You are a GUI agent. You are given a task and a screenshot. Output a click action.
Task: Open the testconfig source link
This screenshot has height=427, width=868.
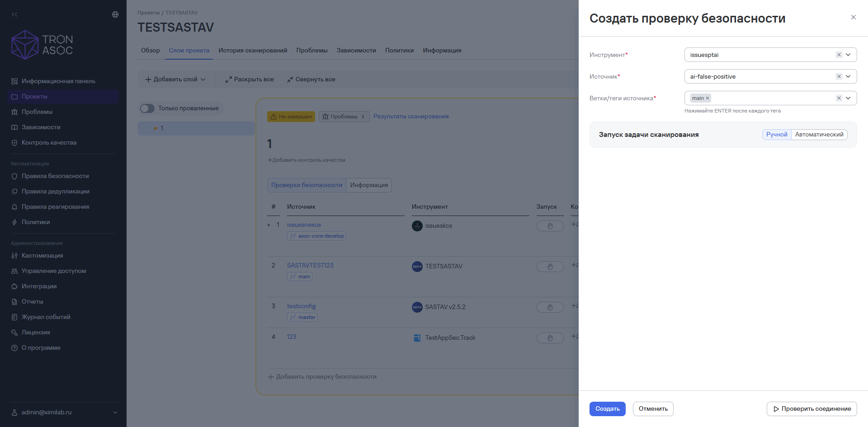click(x=302, y=306)
